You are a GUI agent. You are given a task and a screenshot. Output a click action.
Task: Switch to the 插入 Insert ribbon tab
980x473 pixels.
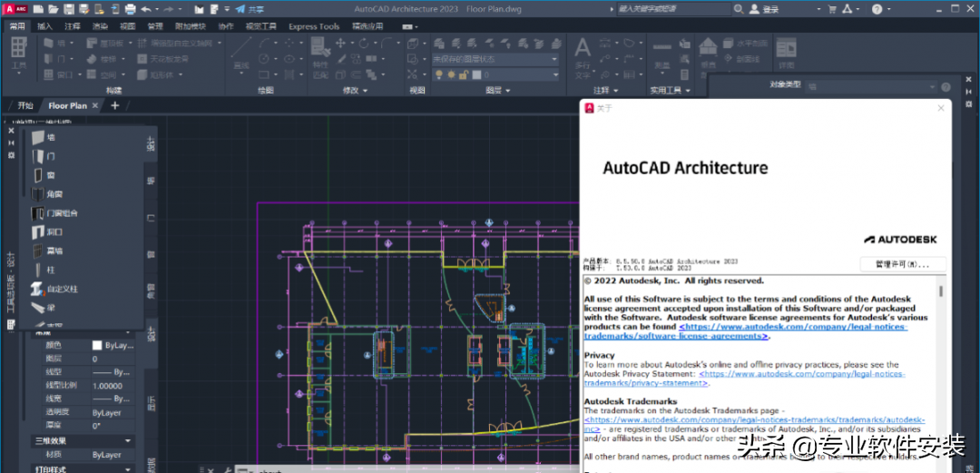[45, 26]
